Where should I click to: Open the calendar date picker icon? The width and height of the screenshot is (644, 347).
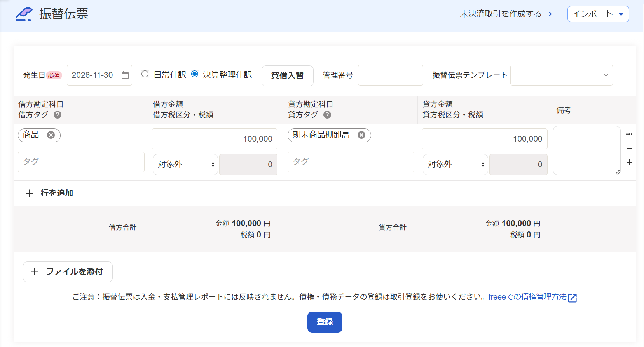(125, 75)
